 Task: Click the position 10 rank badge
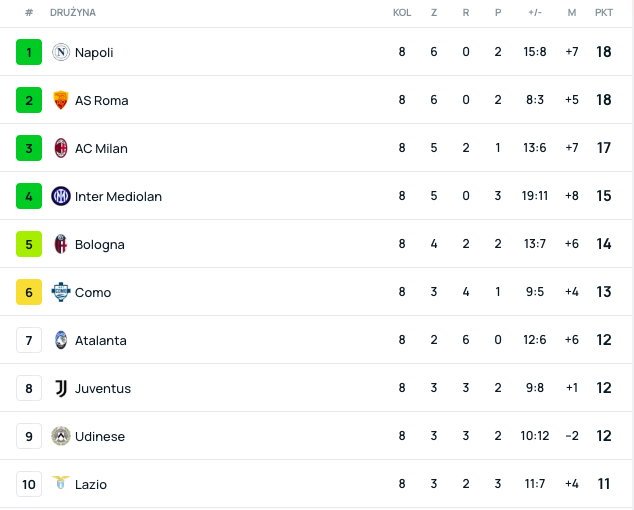coord(29,484)
